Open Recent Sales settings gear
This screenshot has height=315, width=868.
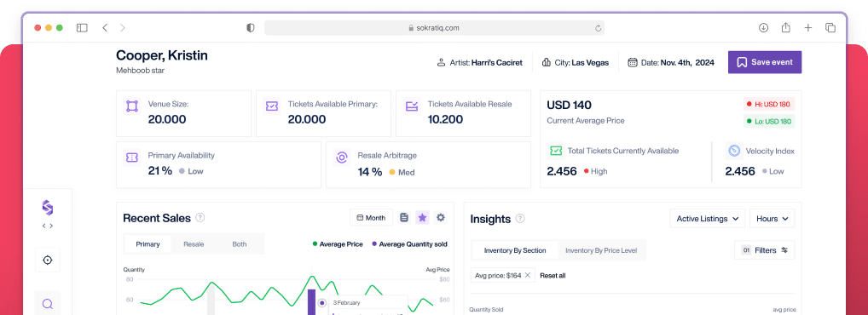(441, 218)
